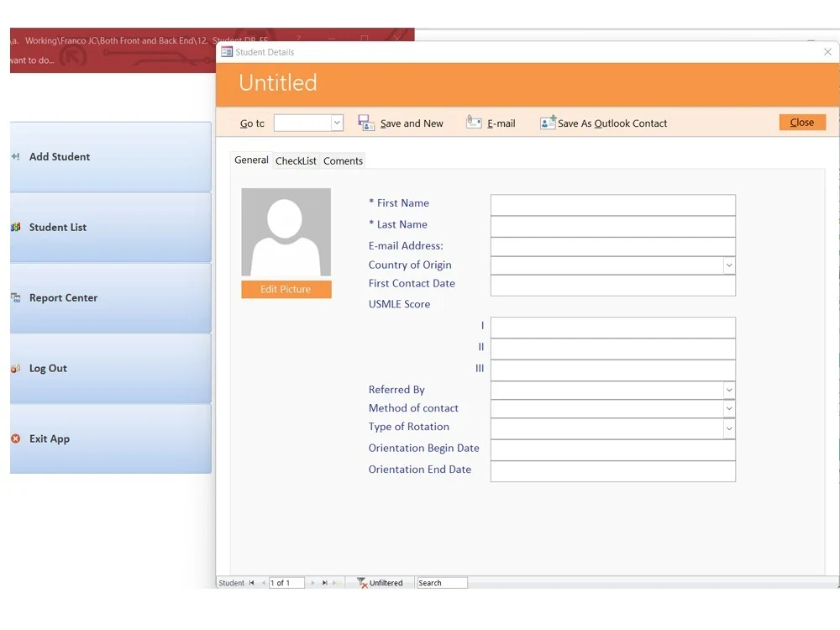Click the Exit App menu button
The image size is (840, 630).
click(110, 438)
